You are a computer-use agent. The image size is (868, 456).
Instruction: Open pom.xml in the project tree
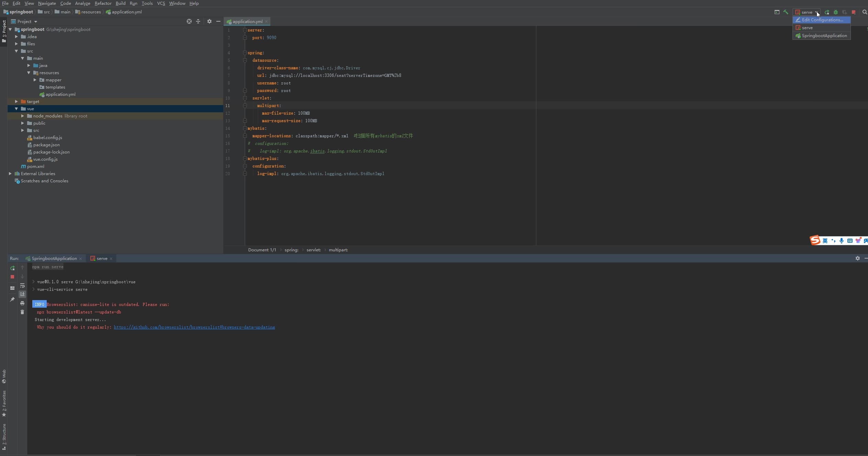click(35, 167)
